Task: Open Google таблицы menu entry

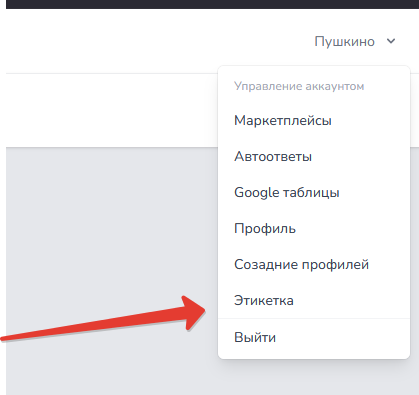Action: click(x=314, y=193)
